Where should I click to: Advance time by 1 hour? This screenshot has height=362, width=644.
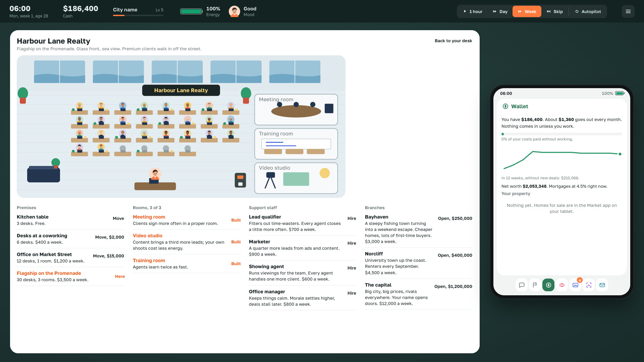(x=473, y=11)
